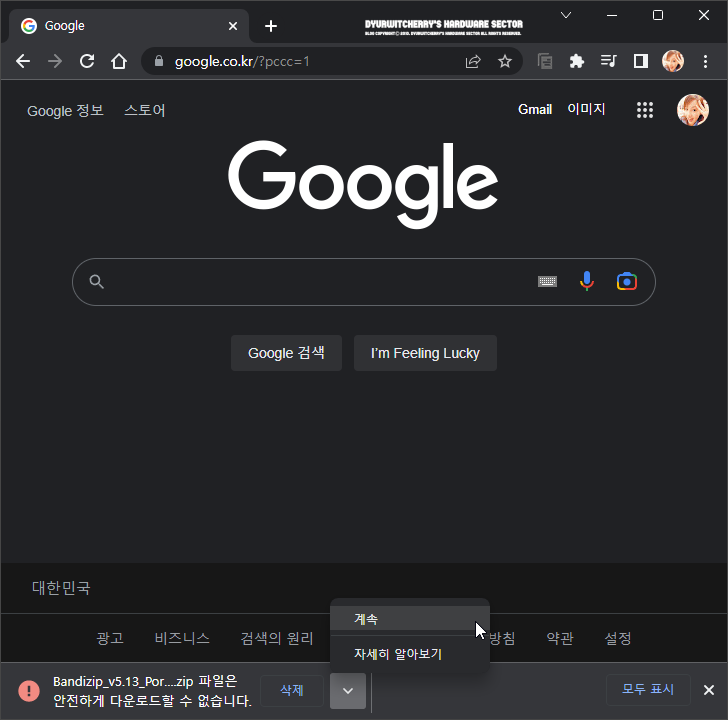Bookmark this page with the star
Viewport: 728px width, 720px height.
[505, 61]
